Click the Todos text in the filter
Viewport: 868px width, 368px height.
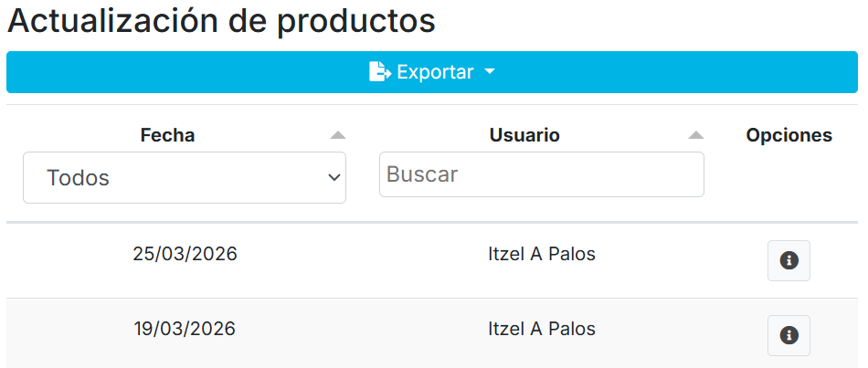(x=78, y=178)
